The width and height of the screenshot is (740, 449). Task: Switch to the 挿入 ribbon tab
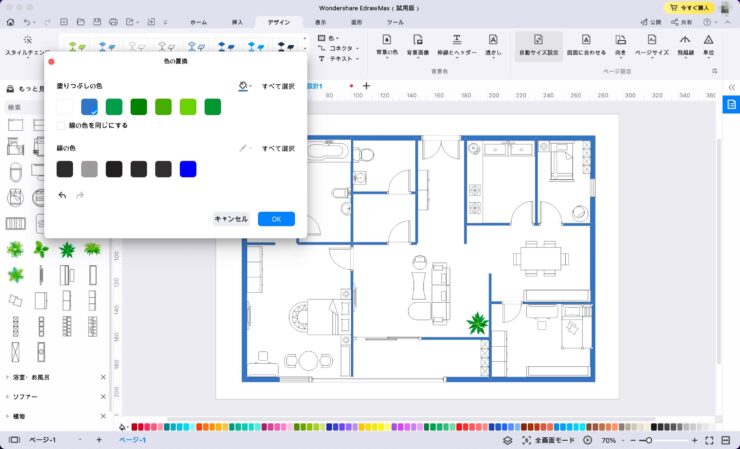pos(237,21)
